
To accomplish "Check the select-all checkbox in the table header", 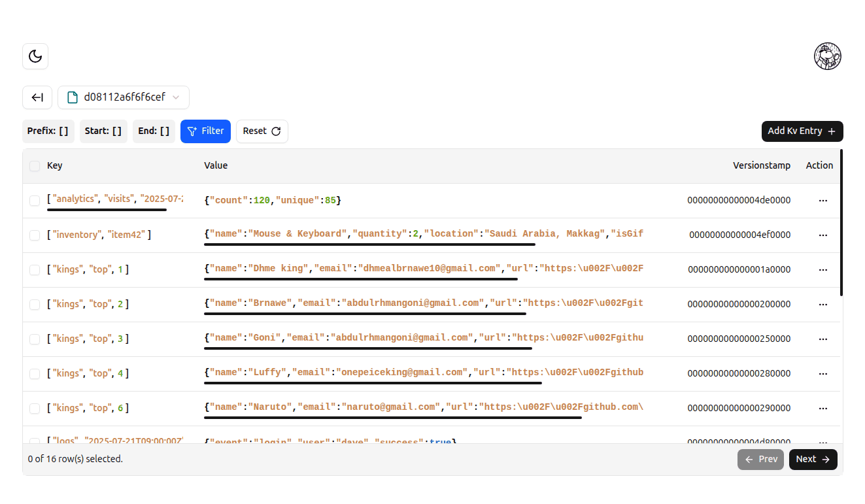I will pos(35,166).
